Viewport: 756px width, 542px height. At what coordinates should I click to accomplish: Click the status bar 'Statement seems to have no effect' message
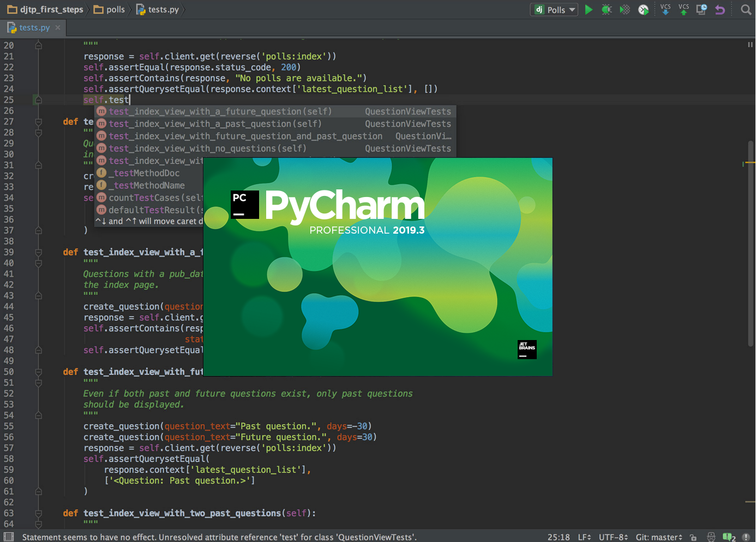pyautogui.click(x=219, y=537)
